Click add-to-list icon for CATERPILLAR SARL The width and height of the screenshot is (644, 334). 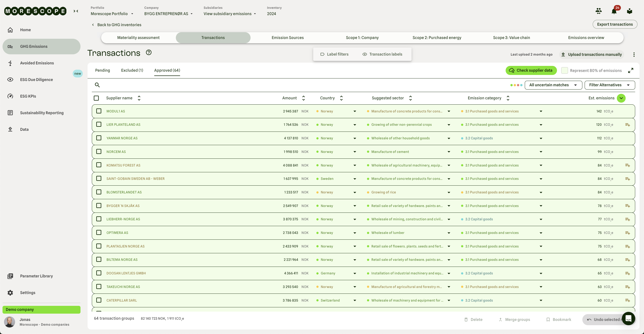(628, 301)
